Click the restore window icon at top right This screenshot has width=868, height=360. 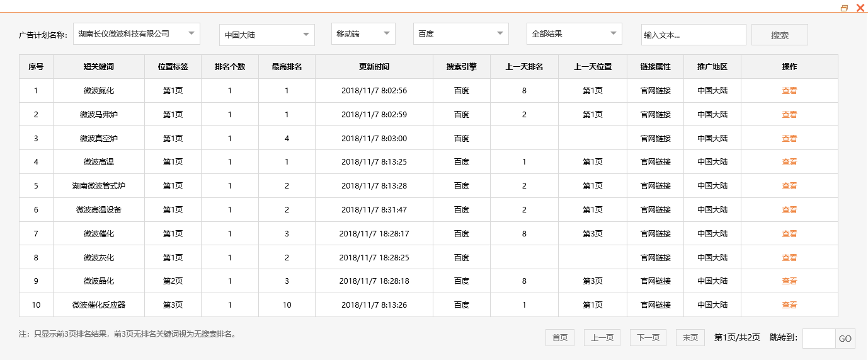(x=845, y=8)
